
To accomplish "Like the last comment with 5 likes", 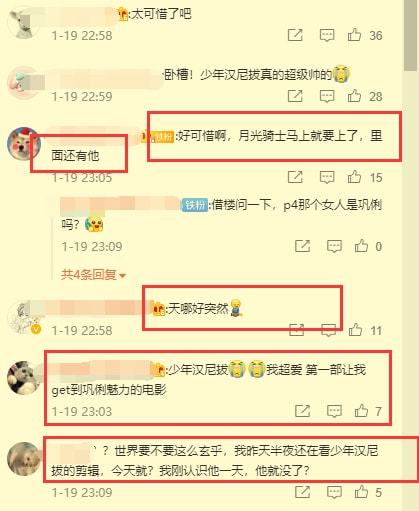I will (x=361, y=492).
